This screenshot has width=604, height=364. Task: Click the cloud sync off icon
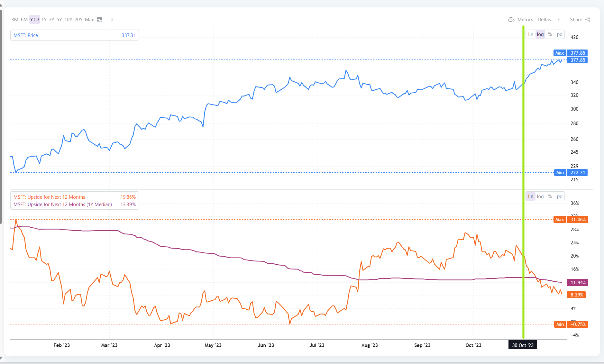pos(511,20)
